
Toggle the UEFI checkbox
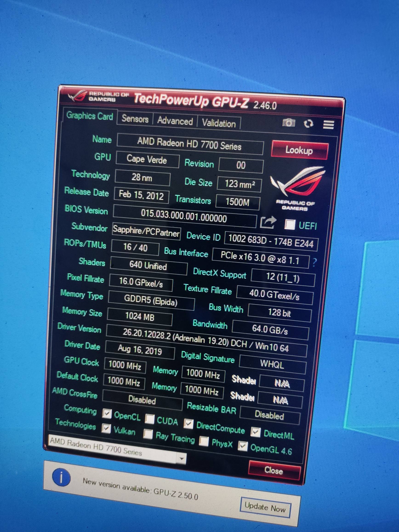(290, 224)
